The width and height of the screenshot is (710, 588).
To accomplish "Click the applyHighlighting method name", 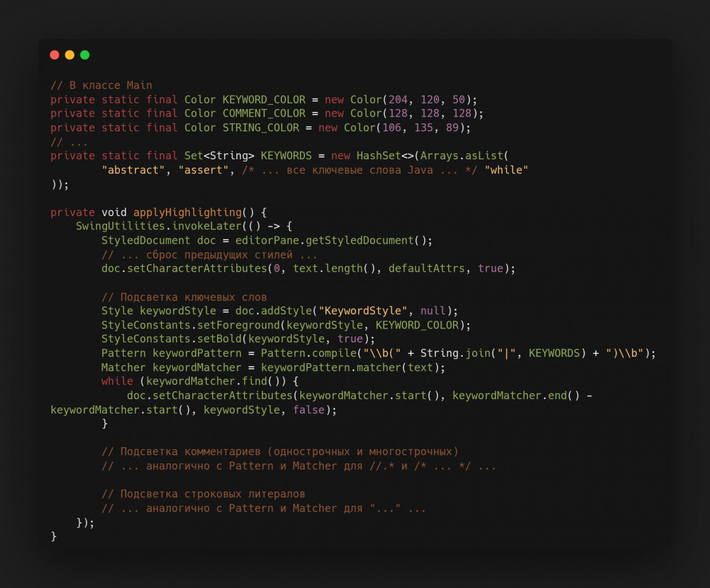I will (187, 212).
